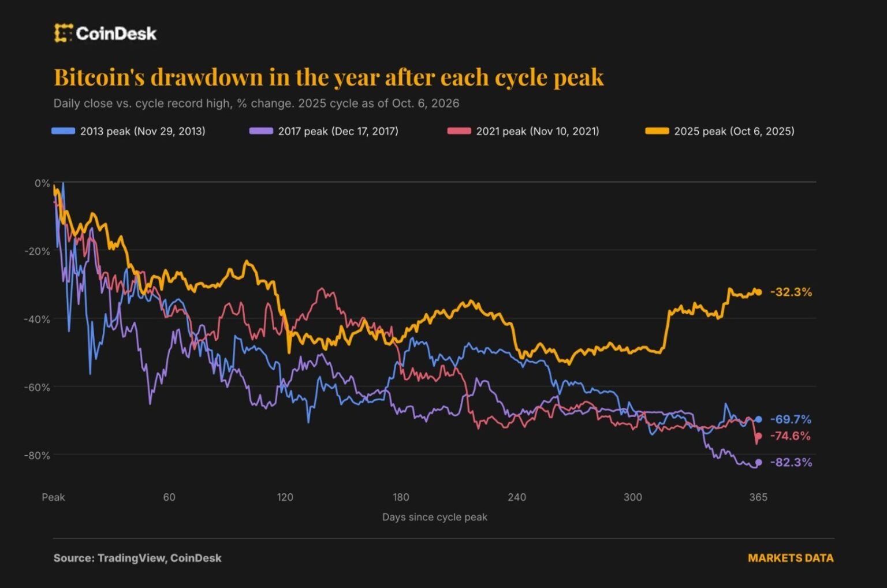Click the 'MARKETS DATA' label
The width and height of the screenshot is (887, 588).
click(791, 558)
